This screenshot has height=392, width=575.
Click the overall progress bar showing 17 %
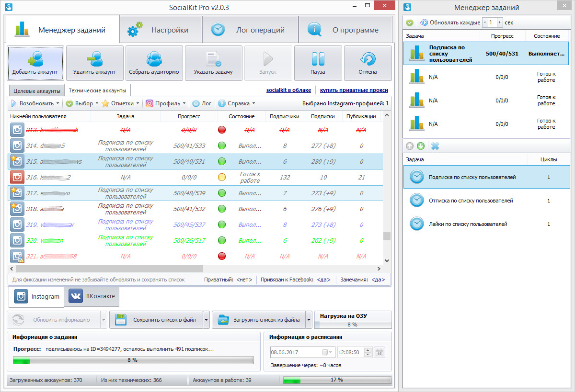(x=337, y=380)
